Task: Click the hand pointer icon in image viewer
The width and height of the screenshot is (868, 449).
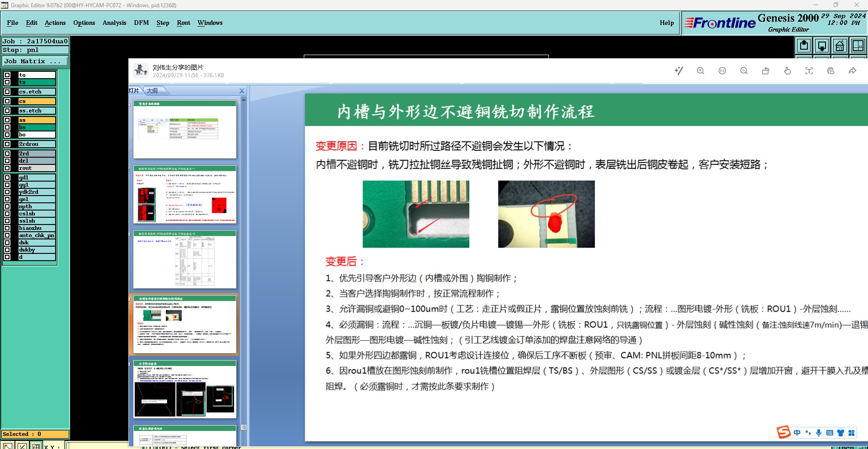Action: [788, 71]
